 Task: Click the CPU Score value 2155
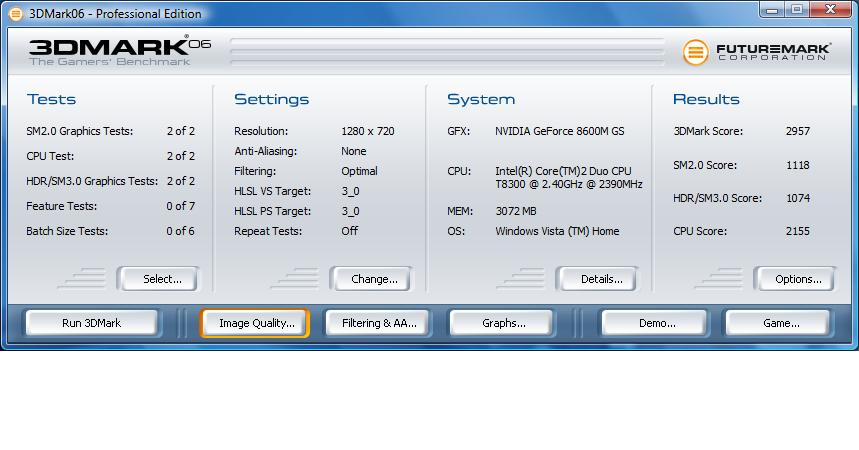798,231
